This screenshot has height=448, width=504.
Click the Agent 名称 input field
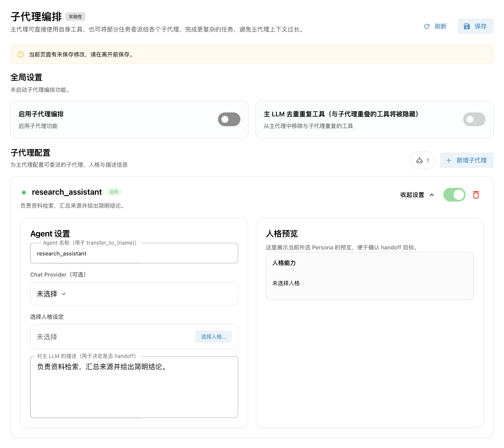click(x=134, y=253)
